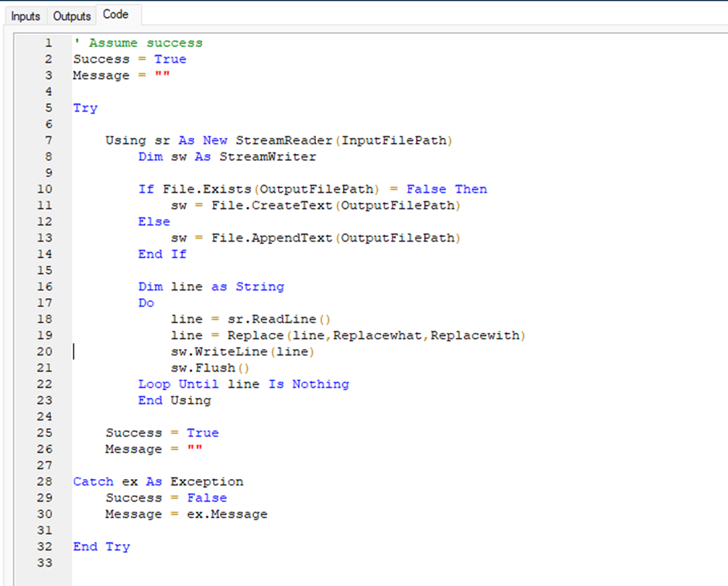Viewport: 728px width, 586px height.
Task: Click the End Try statement
Action: [101, 547]
